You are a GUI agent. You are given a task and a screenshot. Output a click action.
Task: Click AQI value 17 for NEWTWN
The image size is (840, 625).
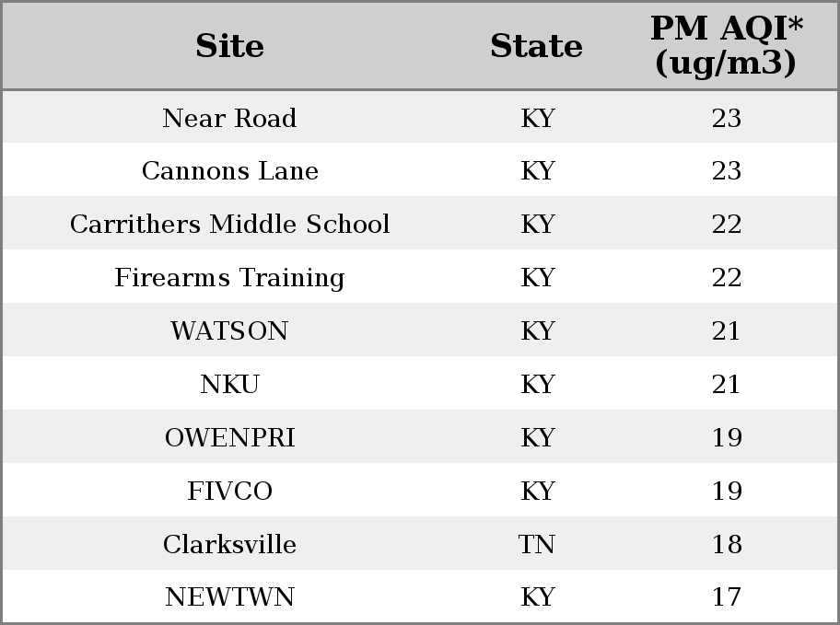tap(727, 597)
